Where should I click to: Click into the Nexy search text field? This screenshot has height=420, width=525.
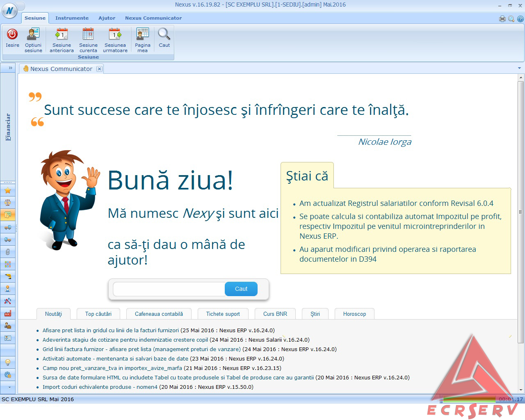pyautogui.click(x=169, y=289)
